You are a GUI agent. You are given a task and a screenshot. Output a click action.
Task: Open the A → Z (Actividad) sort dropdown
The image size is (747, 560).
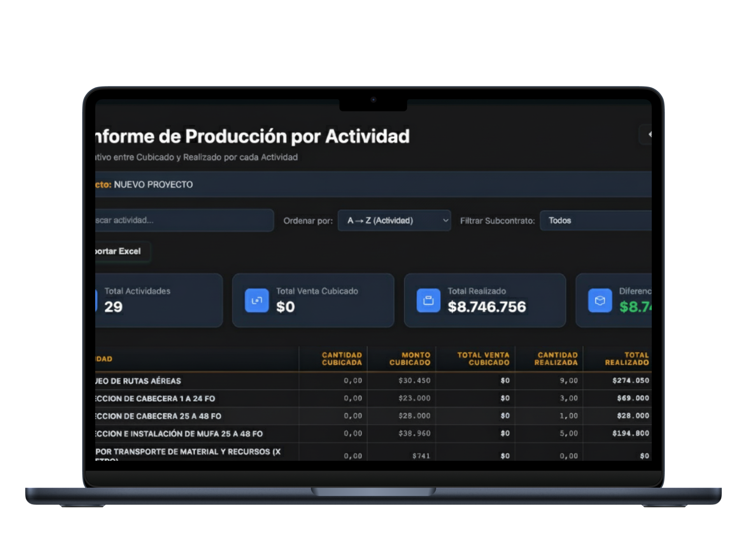[x=394, y=220]
